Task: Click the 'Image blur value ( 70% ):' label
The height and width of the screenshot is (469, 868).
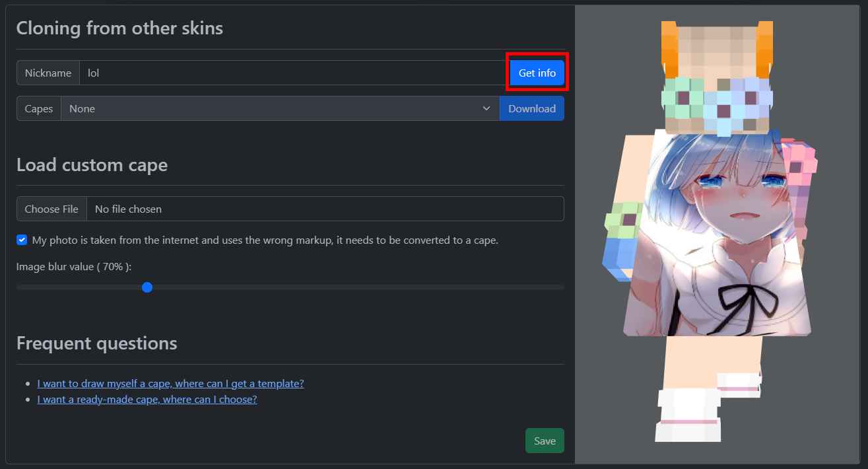Action: pyautogui.click(x=74, y=266)
